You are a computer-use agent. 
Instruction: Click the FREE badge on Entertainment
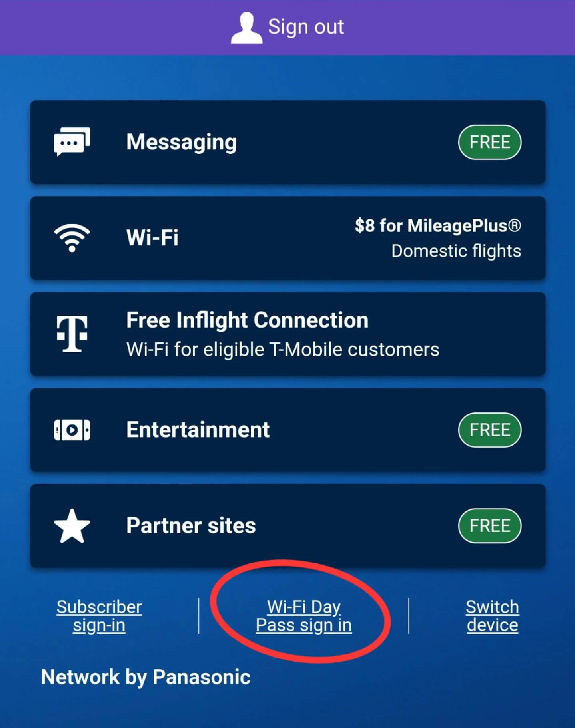[x=490, y=430]
